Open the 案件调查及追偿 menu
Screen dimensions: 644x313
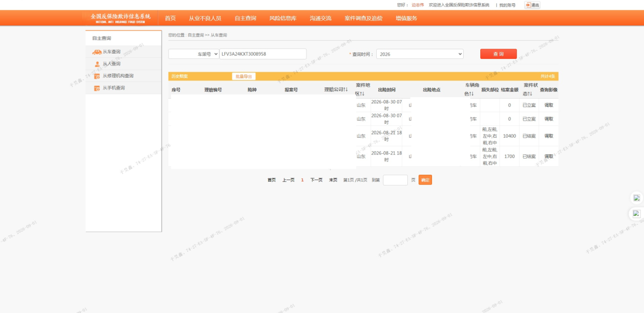pos(363,18)
